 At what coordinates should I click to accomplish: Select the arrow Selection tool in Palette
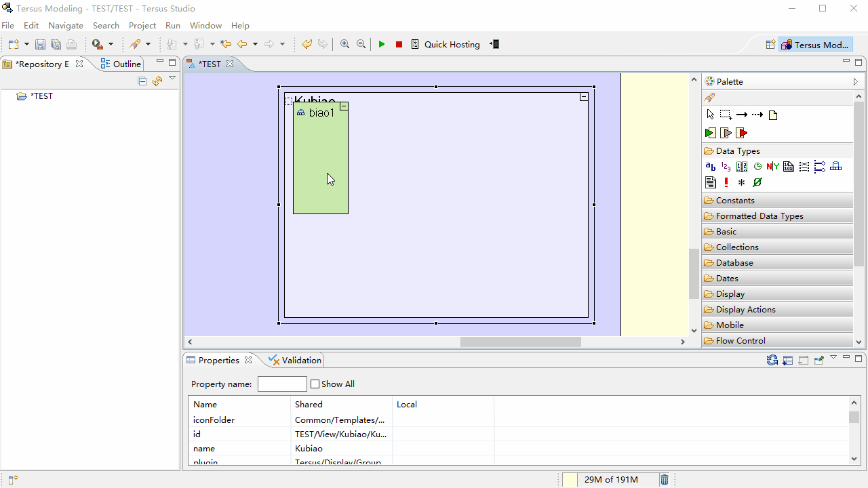click(x=710, y=115)
